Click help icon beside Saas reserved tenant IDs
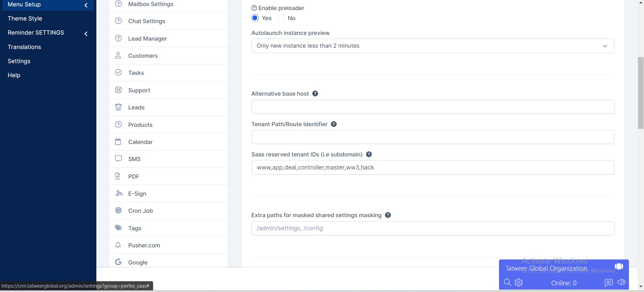Viewport: 644px width, 292px height. [369, 154]
